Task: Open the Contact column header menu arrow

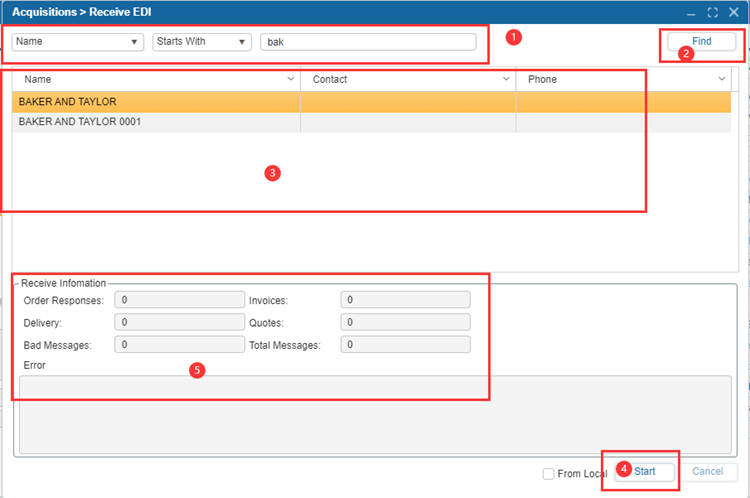Action: coord(506,79)
